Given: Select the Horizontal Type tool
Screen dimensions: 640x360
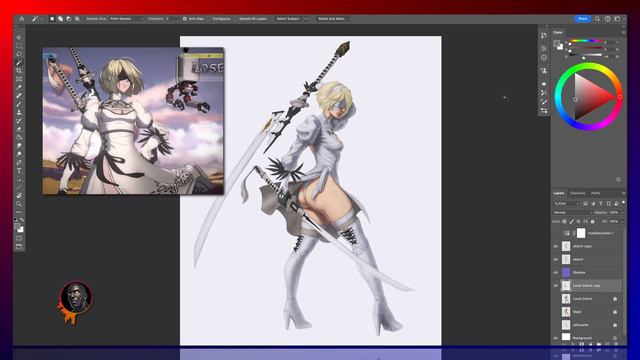Looking at the screenshot, I should click(x=19, y=171).
